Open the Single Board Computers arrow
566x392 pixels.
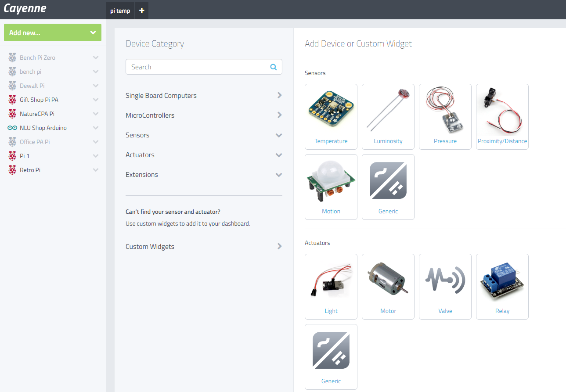point(280,95)
